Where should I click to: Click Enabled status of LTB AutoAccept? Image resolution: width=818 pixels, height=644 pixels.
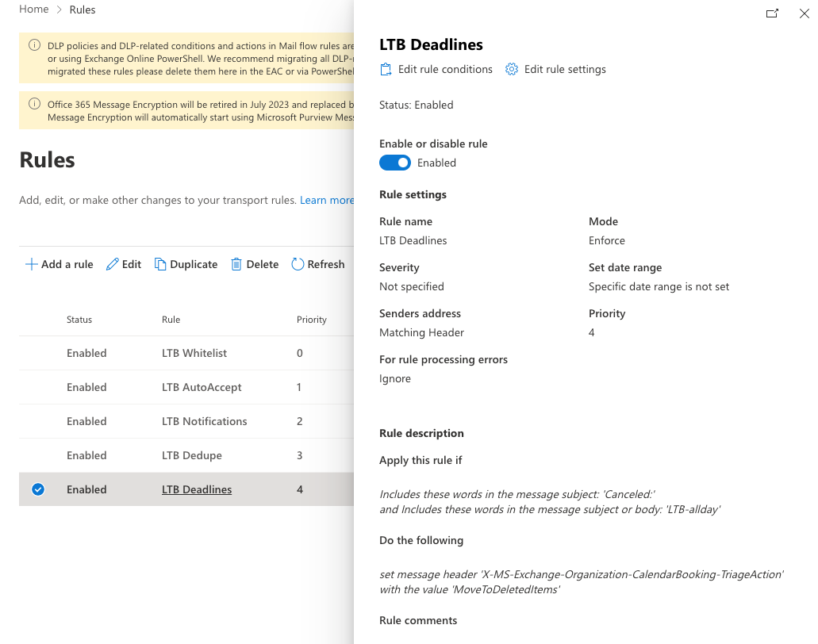point(86,387)
